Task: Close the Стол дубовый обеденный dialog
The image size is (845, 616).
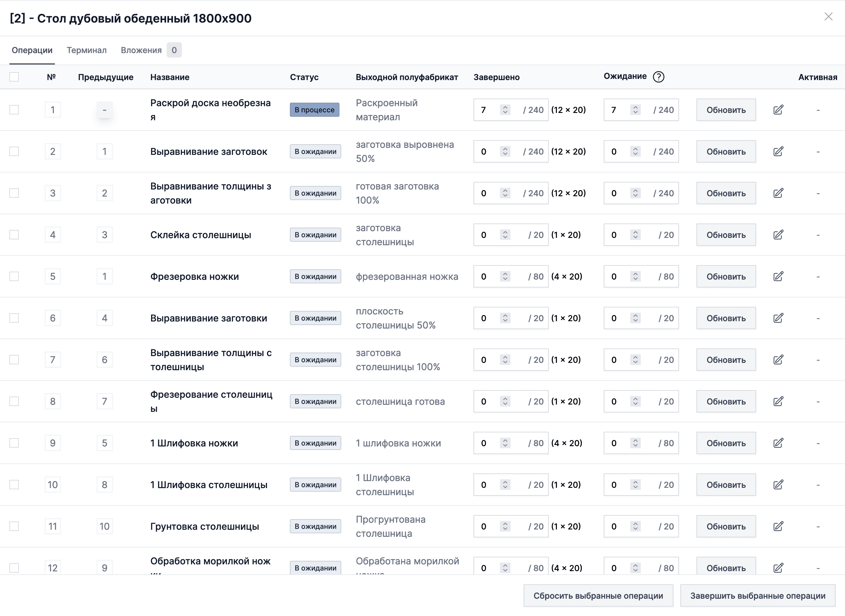Action: pyautogui.click(x=828, y=17)
